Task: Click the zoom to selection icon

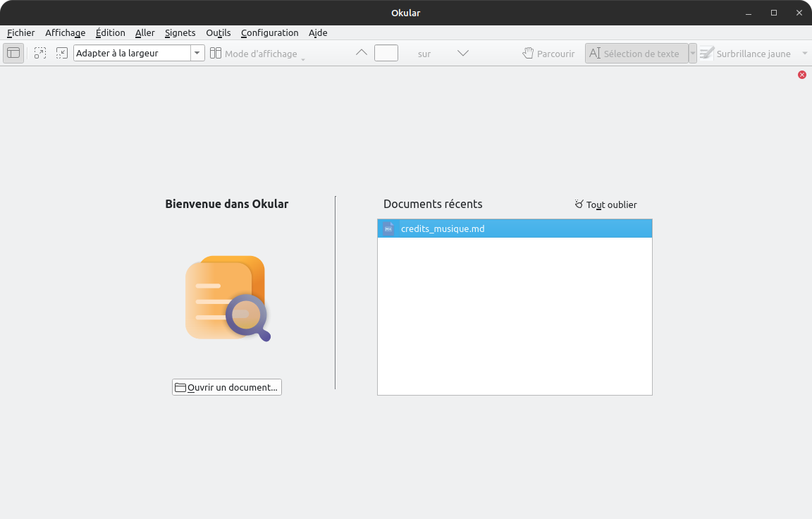Action: (40, 53)
